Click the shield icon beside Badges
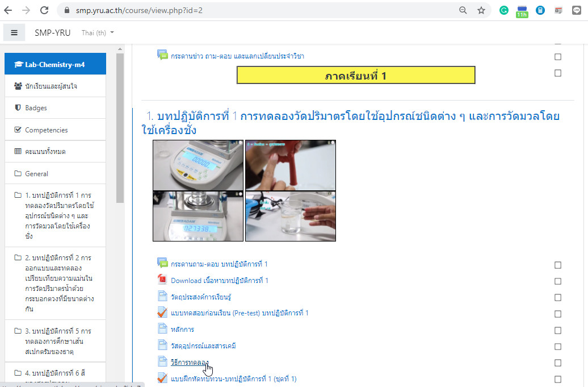The height and width of the screenshot is (387, 588). tap(18, 108)
